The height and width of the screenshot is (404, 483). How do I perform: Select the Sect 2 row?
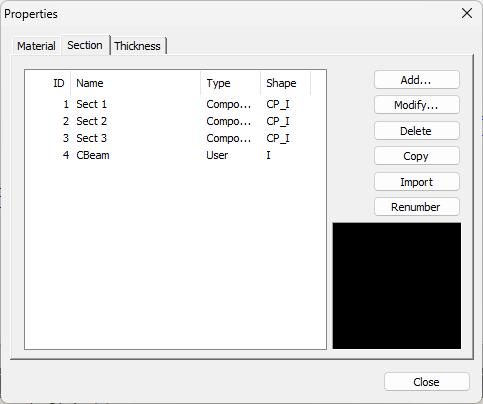click(x=175, y=121)
